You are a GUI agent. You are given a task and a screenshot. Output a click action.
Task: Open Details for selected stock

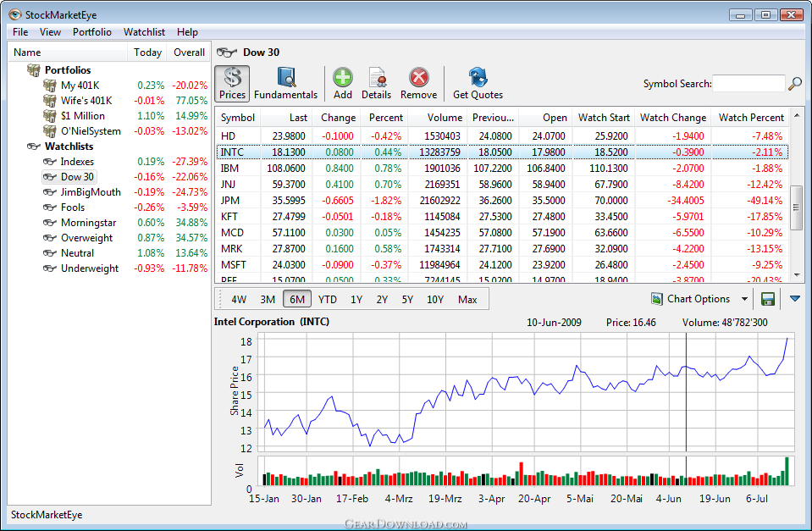pos(376,83)
